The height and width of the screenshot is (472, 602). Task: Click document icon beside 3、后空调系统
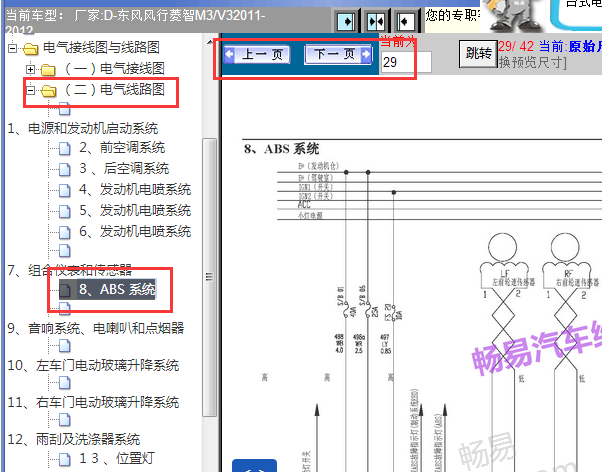pos(65,169)
